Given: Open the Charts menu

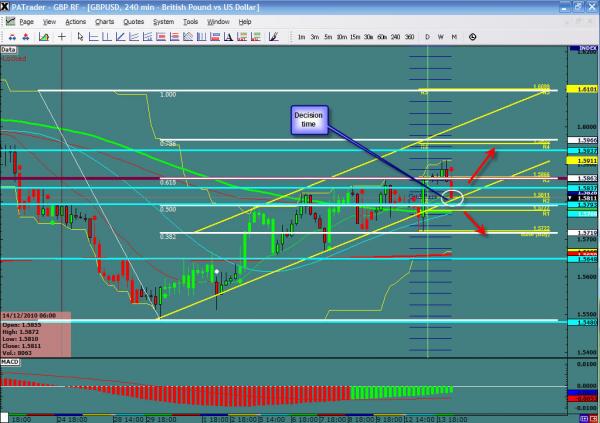Looking at the screenshot, I should coord(104,21).
